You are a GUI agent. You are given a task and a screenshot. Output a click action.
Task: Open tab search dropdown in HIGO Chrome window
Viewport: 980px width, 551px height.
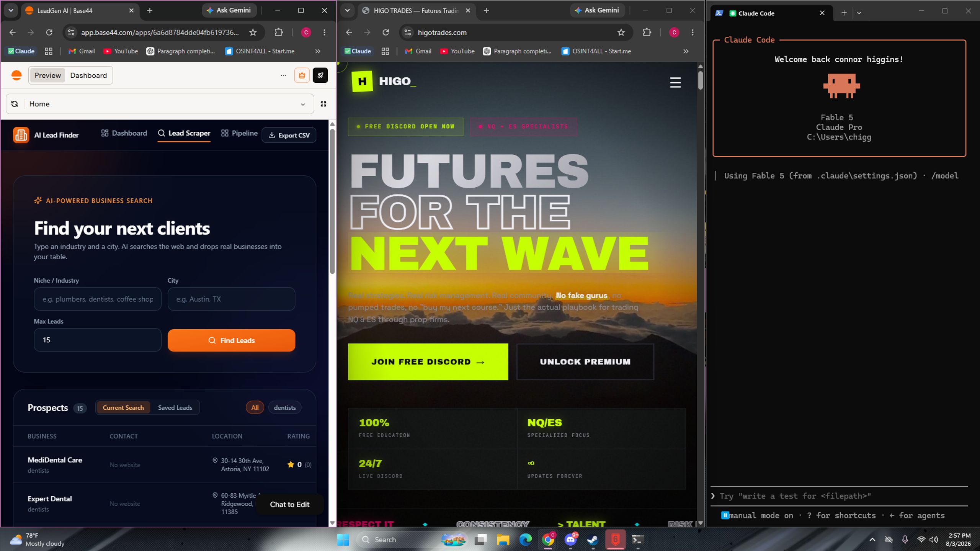347,11
